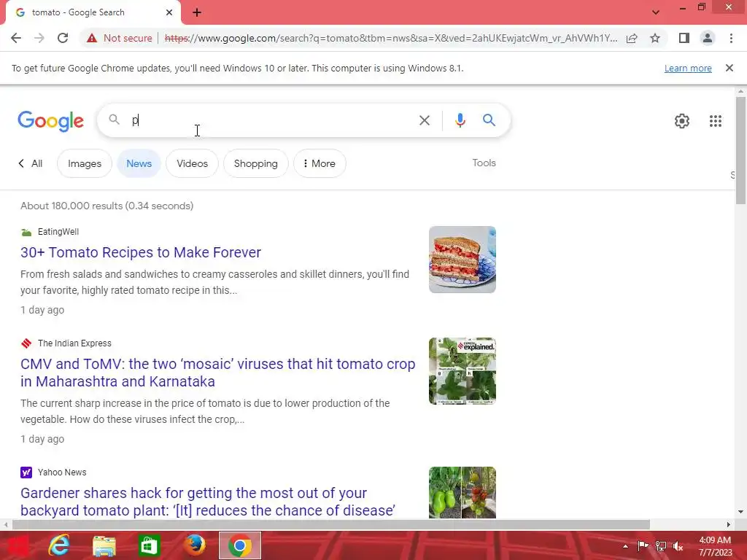Open the CMV and ToMV mosaic viruses article
747x560 pixels.
(217, 373)
